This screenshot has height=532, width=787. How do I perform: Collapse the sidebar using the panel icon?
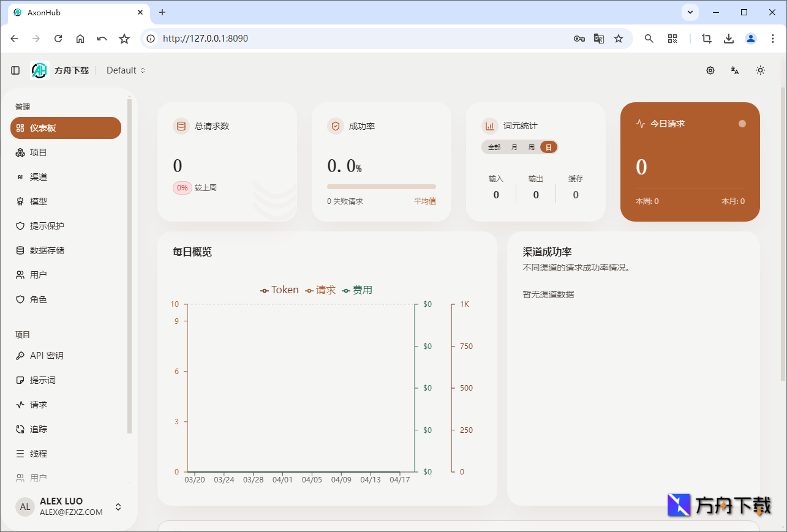pyautogui.click(x=15, y=70)
